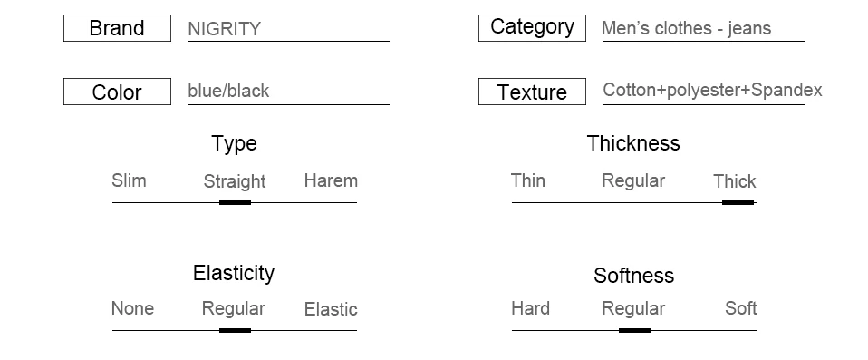The image size is (868, 360).
Task: Set softness to Hard
Action: (x=530, y=308)
